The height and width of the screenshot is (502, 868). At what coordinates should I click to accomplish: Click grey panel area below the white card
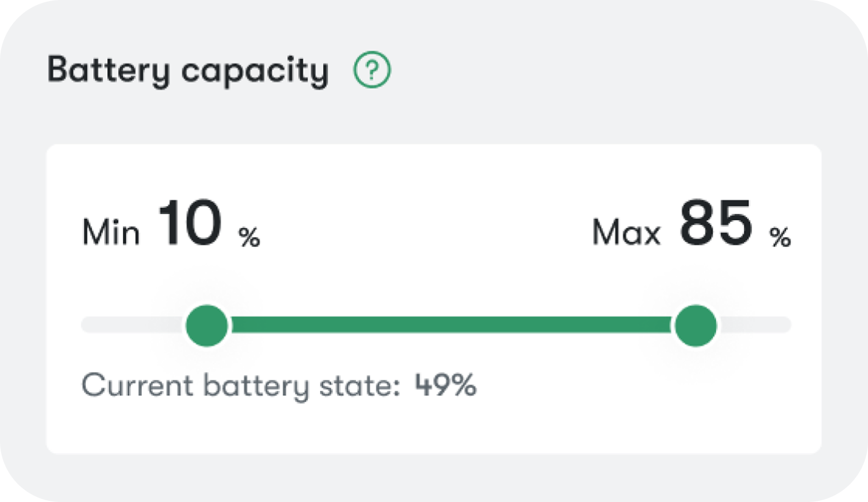434,476
